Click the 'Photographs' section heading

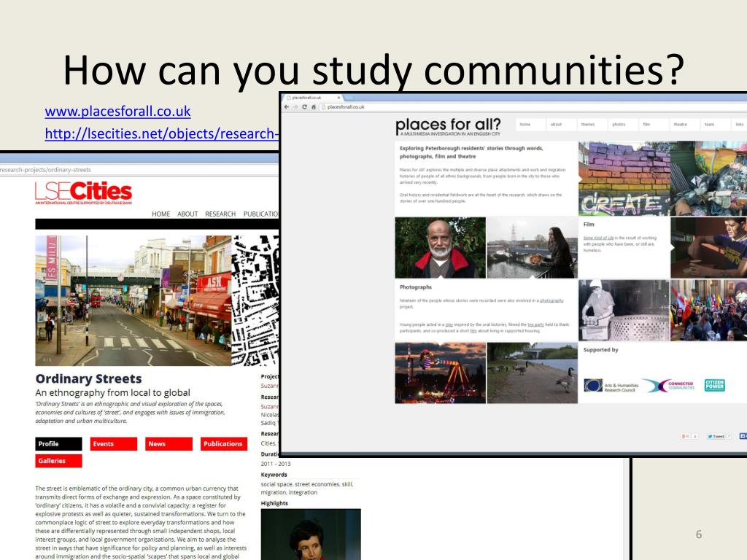[x=415, y=287]
